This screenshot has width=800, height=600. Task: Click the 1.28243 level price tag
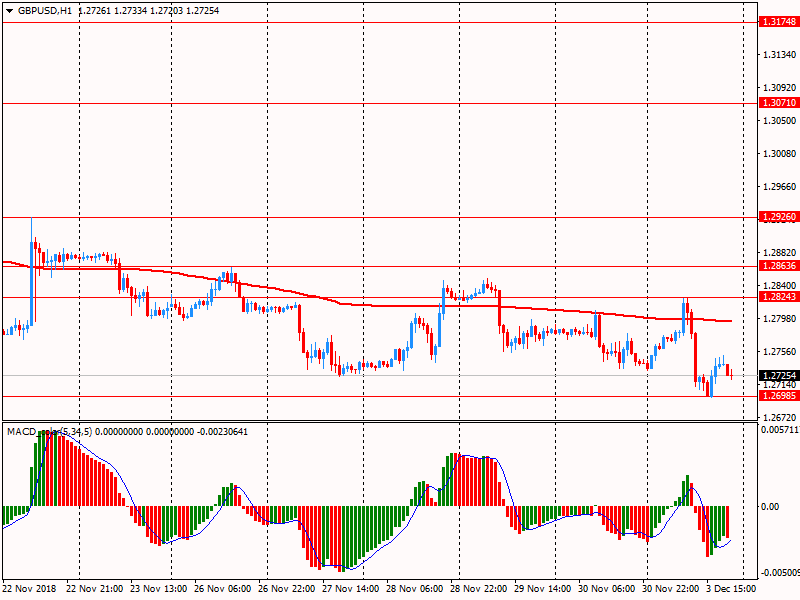[778, 298]
